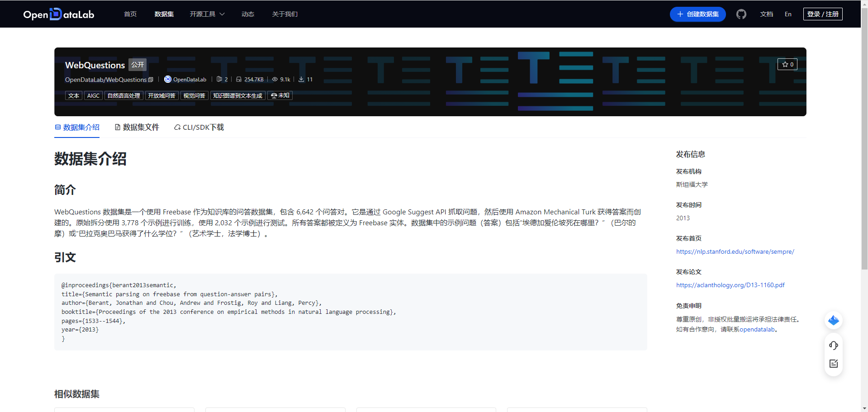Open 数据集 in navigation
This screenshot has width=868, height=412.
pyautogui.click(x=164, y=14)
